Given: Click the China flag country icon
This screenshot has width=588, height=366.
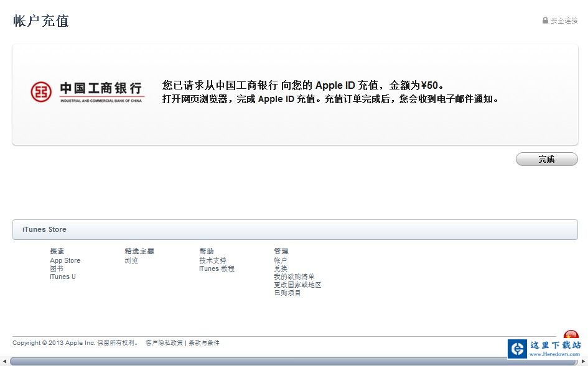Looking at the screenshot, I should pyautogui.click(x=571, y=334).
